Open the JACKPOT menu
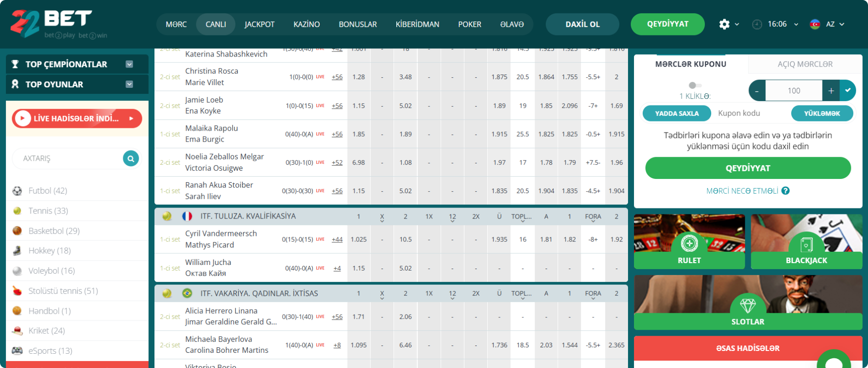Viewport: 868px width, 368px height. (x=259, y=24)
